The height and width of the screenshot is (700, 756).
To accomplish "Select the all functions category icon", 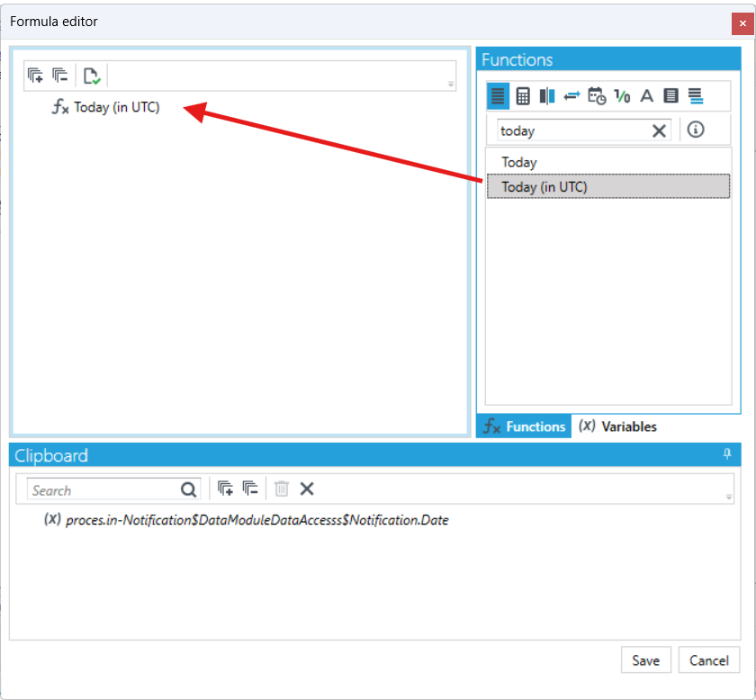I will click(498, 96).
